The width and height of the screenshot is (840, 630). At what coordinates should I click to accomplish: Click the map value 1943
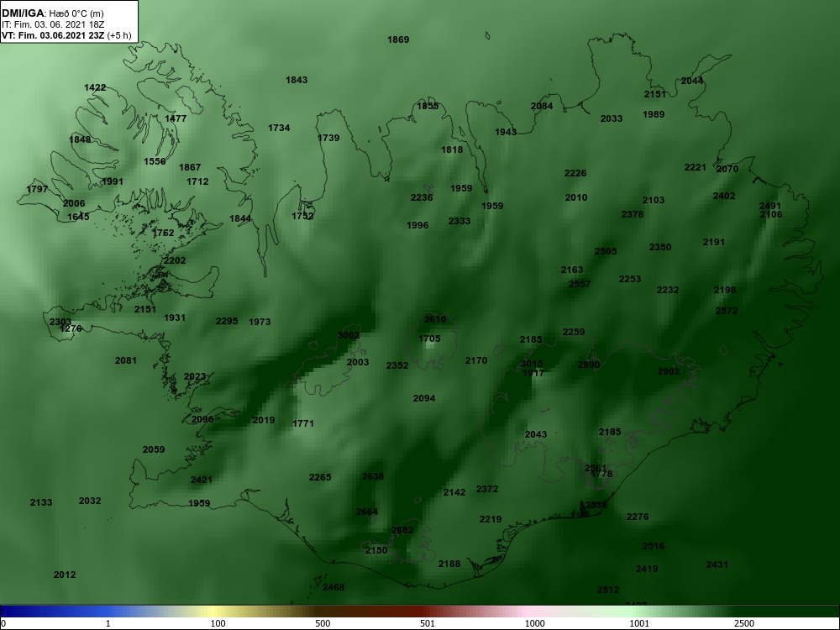tap(506, 132)
